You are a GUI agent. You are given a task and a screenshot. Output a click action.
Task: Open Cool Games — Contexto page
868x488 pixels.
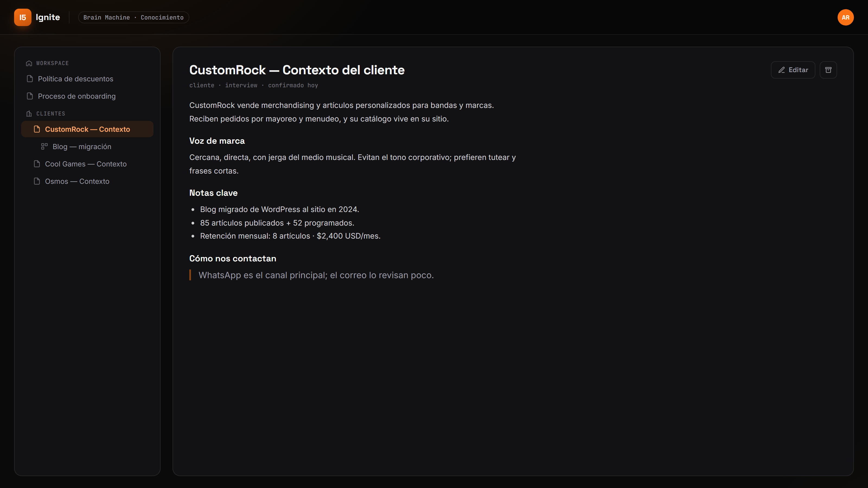point(87,164)
